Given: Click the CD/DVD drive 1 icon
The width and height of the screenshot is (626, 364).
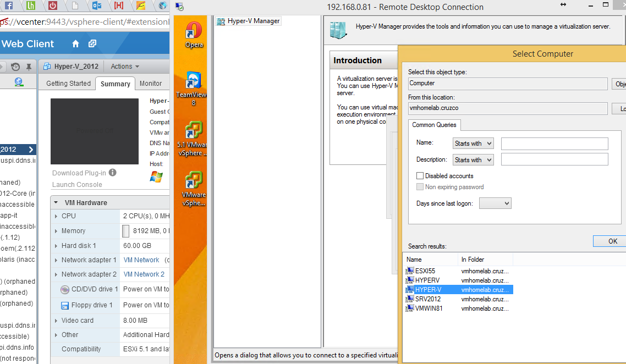Looking at the screenshot, I should click(65, 289).
